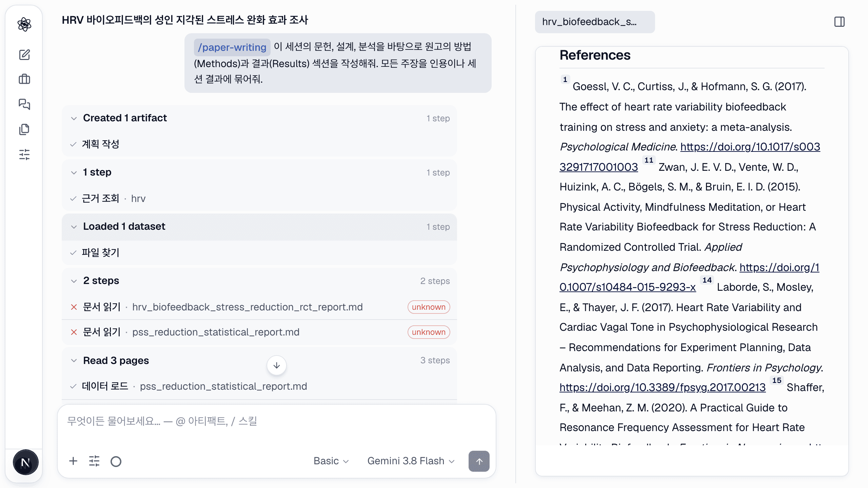Open the N user avatar menu
The height and width of the screenshot is (488, 868).
tap(25, 462)
